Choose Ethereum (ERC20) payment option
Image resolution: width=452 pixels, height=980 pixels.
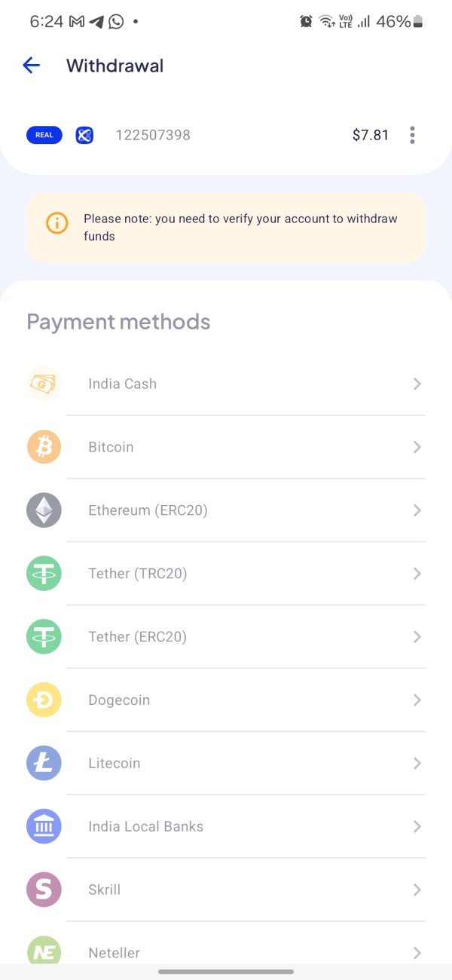148,510
